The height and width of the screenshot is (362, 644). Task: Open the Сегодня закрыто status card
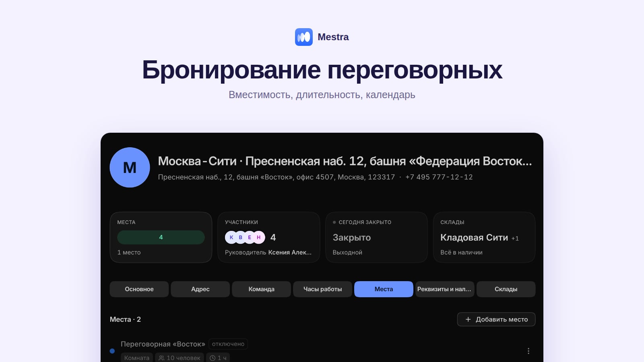(x=376, y=237)
